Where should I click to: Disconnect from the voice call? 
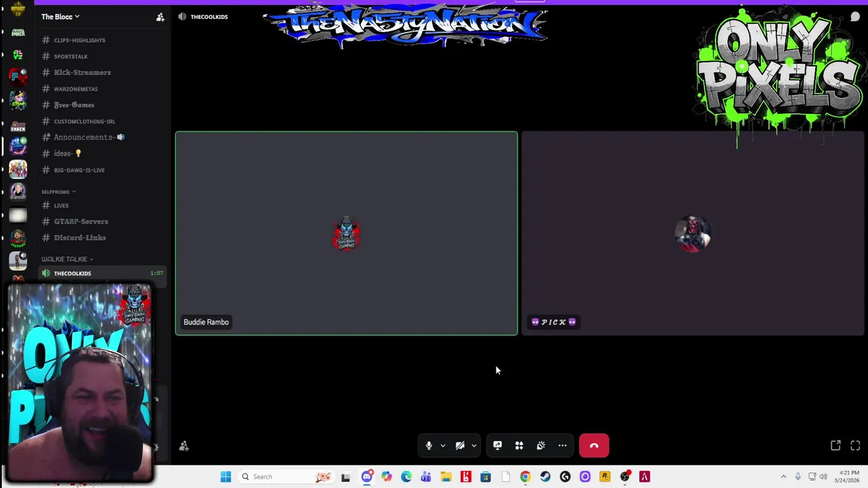pyautogui.click(x=594, y=445)
